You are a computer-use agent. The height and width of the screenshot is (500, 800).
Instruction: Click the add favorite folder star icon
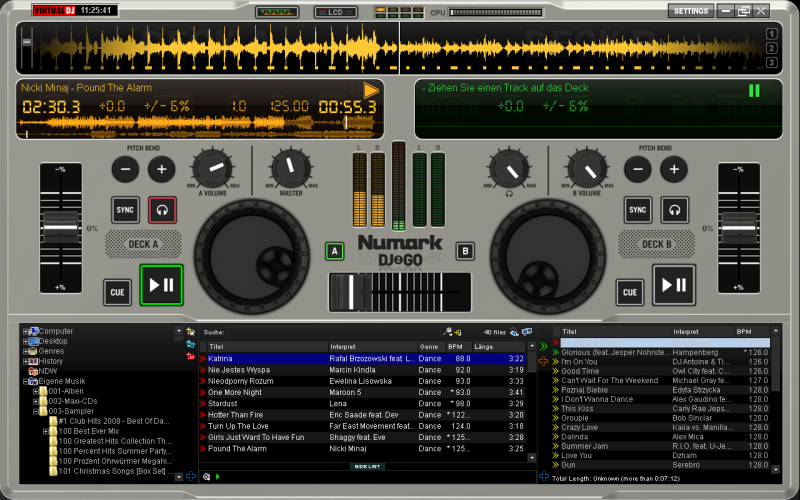coord(191,332)
